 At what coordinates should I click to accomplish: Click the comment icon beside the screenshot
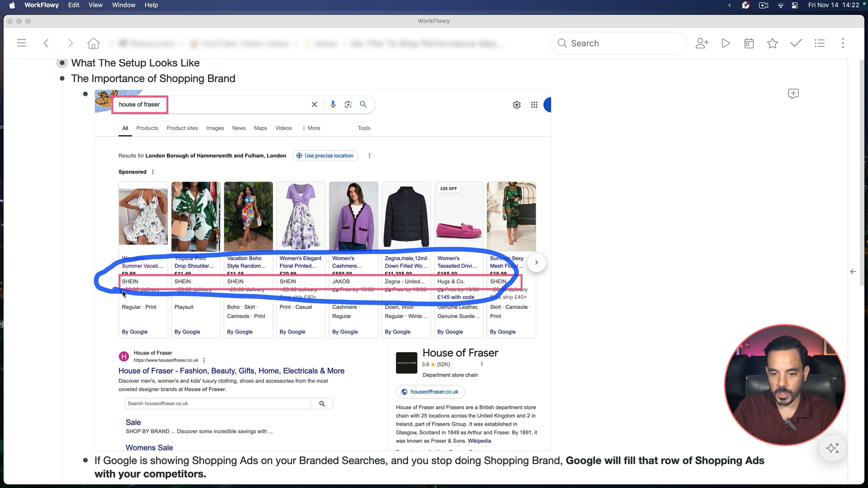pos(794,94)
